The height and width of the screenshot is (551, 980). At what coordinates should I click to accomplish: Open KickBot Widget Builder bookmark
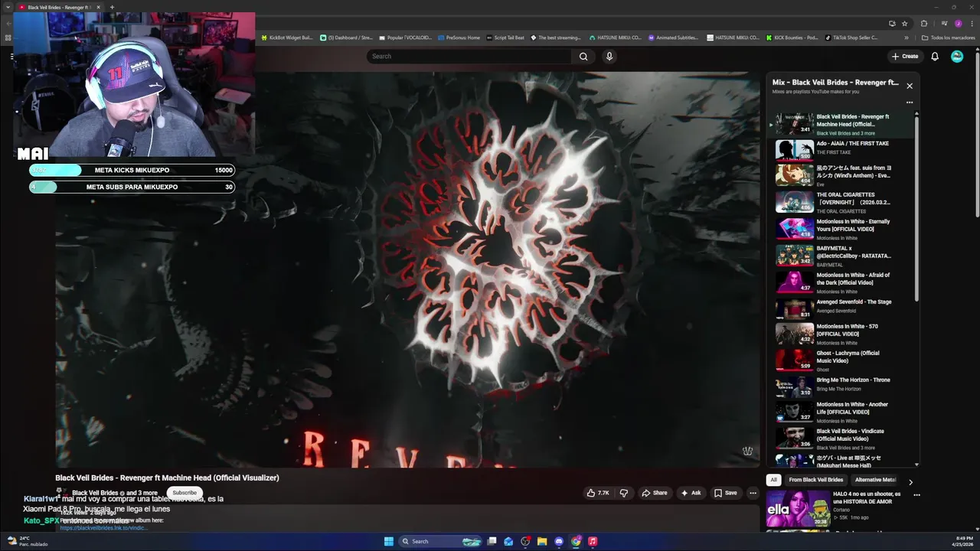[288, 37]
